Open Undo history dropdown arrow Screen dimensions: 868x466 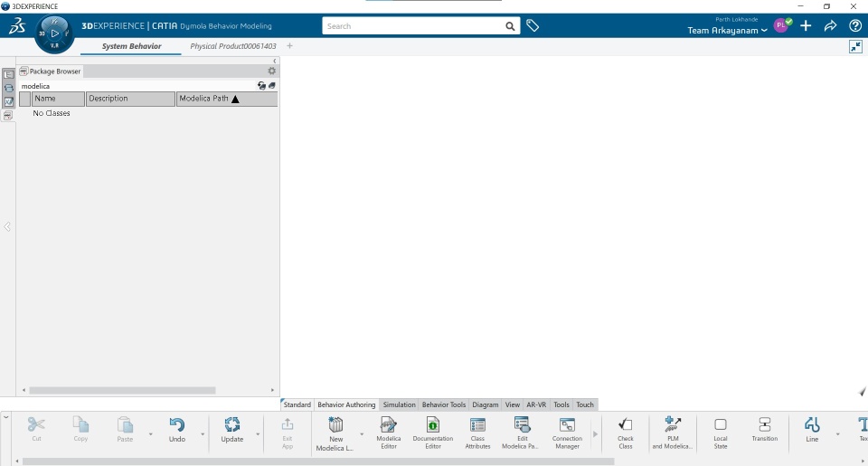[202, 433]
